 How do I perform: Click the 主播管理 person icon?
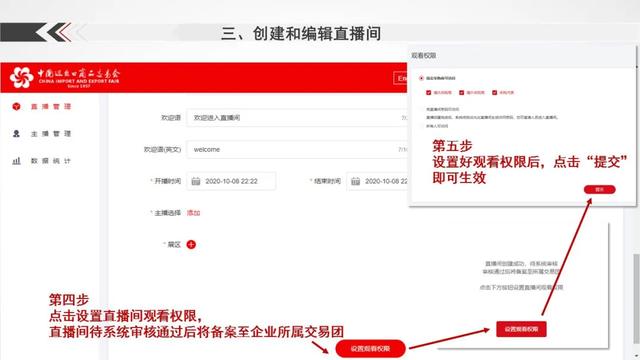point(16,133)
